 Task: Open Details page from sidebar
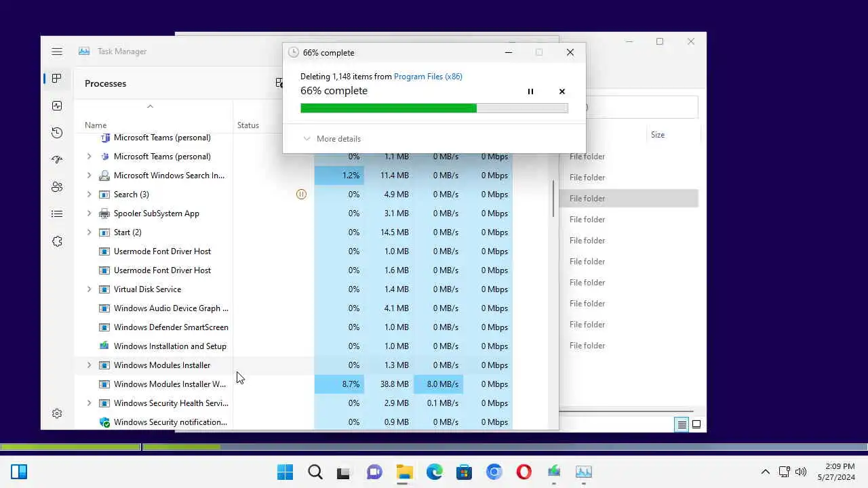tap(57, 214)
